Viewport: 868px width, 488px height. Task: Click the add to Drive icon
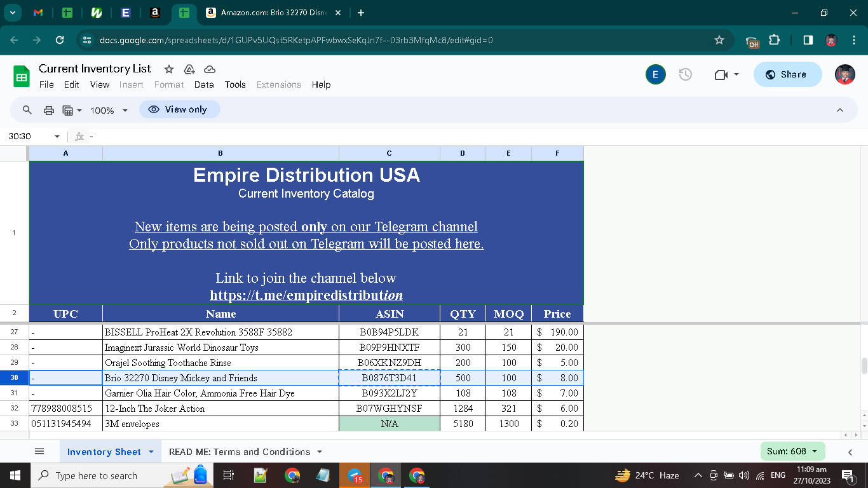click(x=189, y=69)
